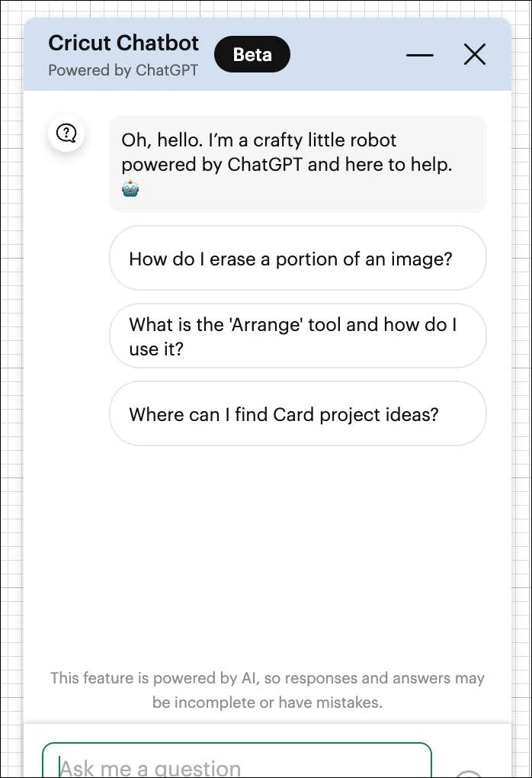The image size is (532, 778).
Task: Select the 'Arrange' tool suggested question
Action: [x=297, y=336]
